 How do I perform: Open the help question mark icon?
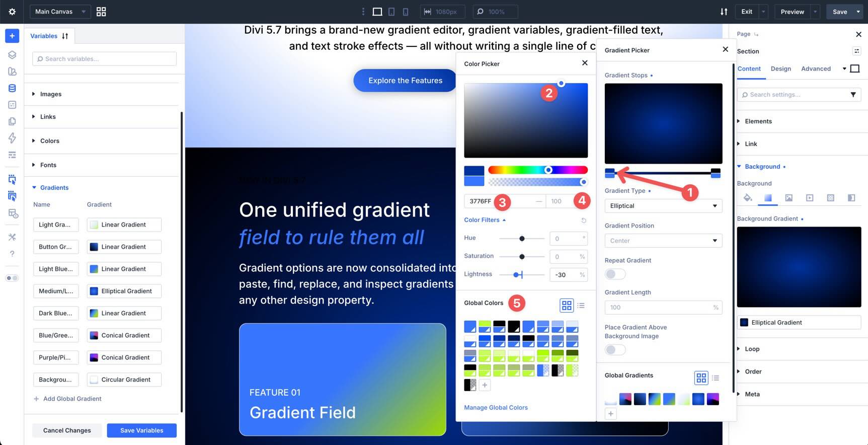[12, 254]
